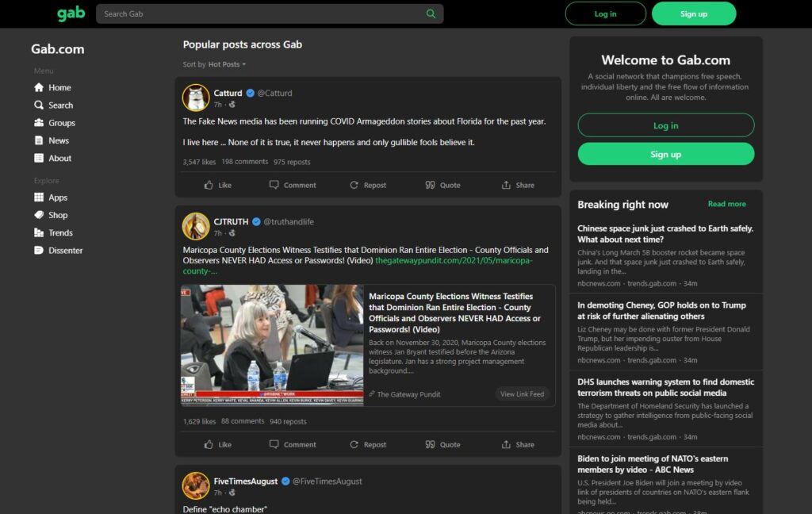Click the gab logo in header
The width and height of the screenshot is (812, 514).
71,13
